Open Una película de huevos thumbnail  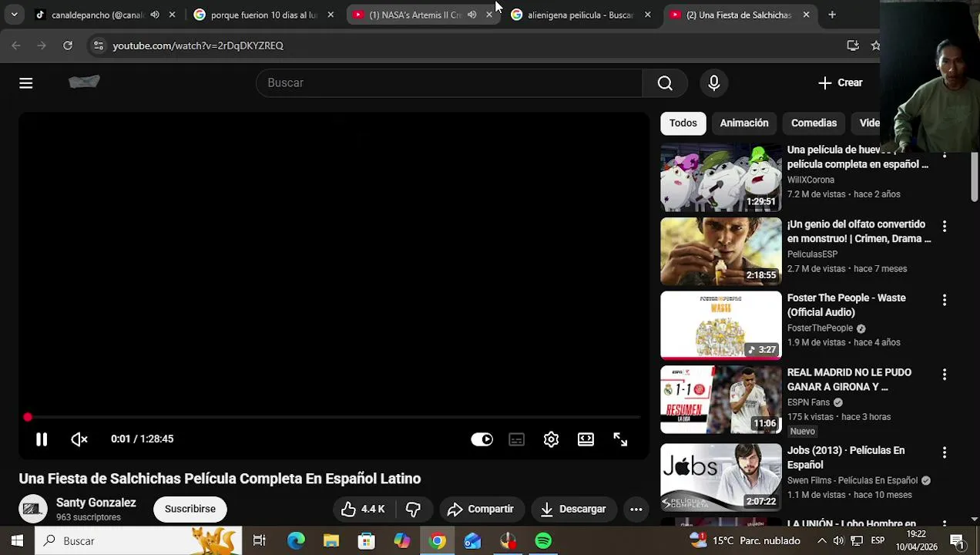click(721, 177)
